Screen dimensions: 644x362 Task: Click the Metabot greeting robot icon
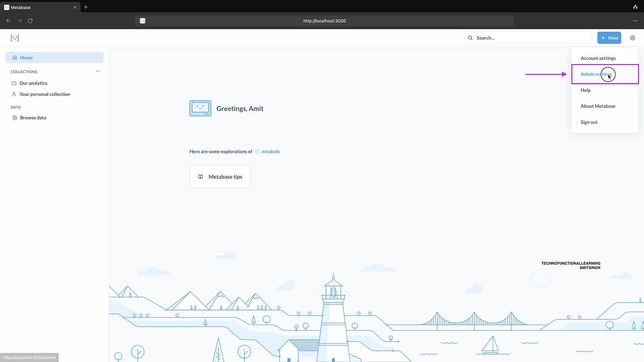(x=200, y=108)
